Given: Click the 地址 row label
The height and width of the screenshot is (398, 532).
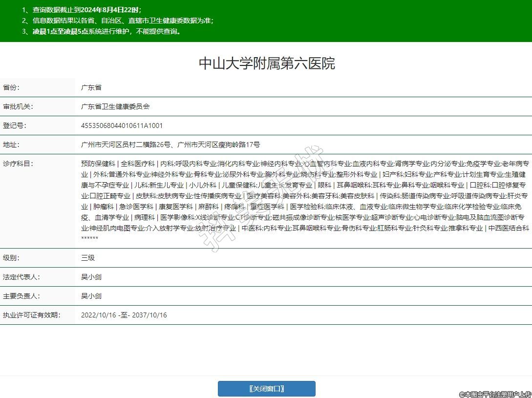Looking at the screenshot, I should coord(11,145).
